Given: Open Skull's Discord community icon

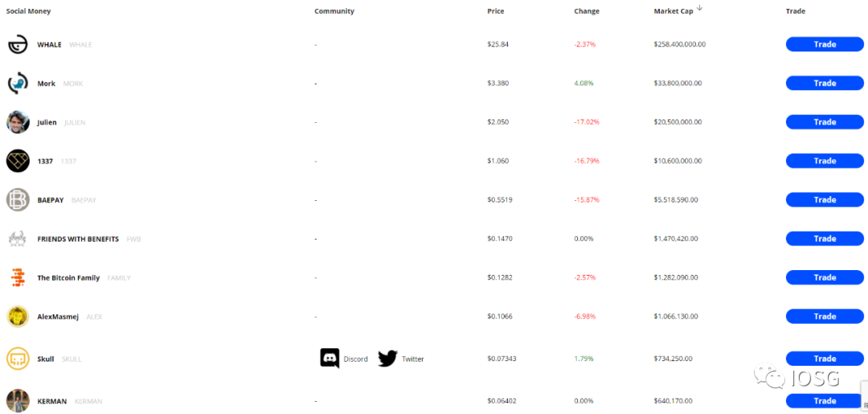Looking at the screenshot, I should pyautogui.click(x=330, y=359).
